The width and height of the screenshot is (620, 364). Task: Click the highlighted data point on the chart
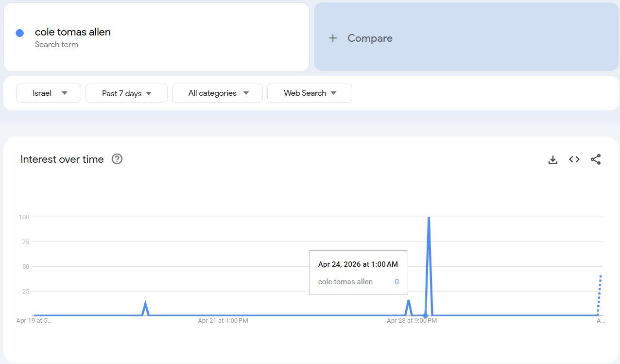[x=426, y=315]
